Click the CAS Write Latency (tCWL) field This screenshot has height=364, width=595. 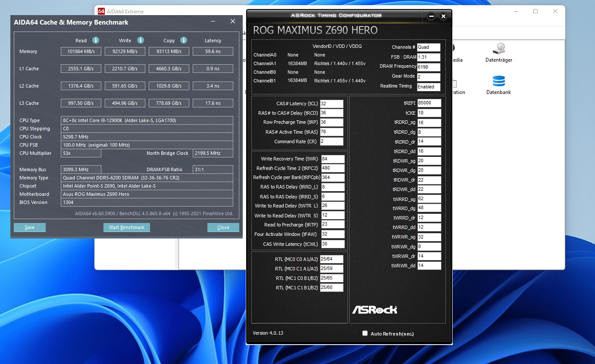click(x=333, y=244)
